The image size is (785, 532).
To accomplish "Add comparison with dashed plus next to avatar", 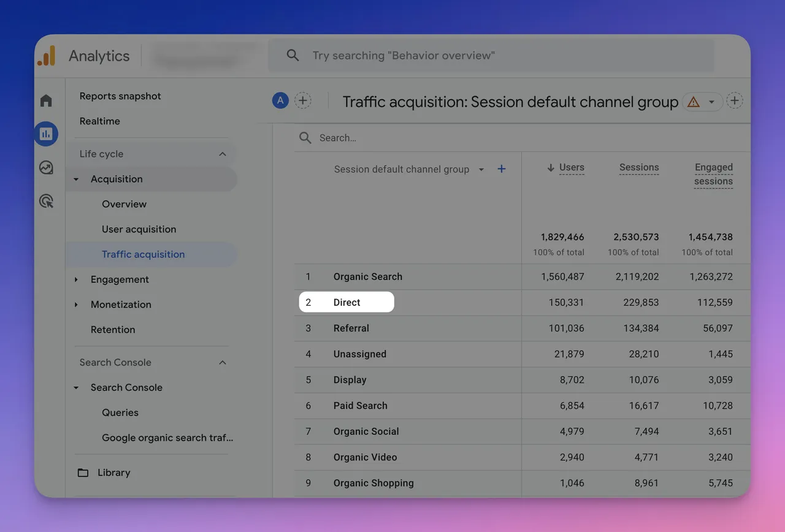I will (303, 101).
